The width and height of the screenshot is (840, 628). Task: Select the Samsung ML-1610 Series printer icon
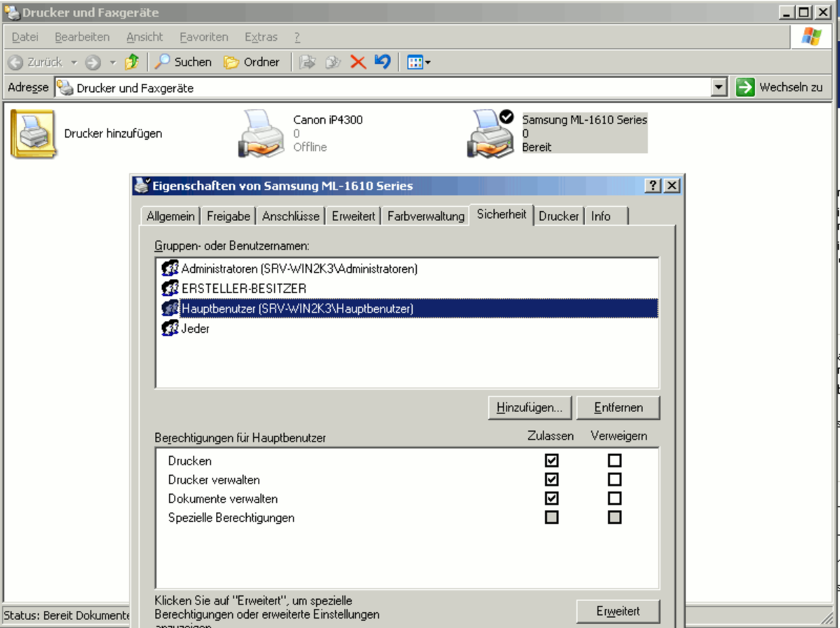tap(490, 134)
